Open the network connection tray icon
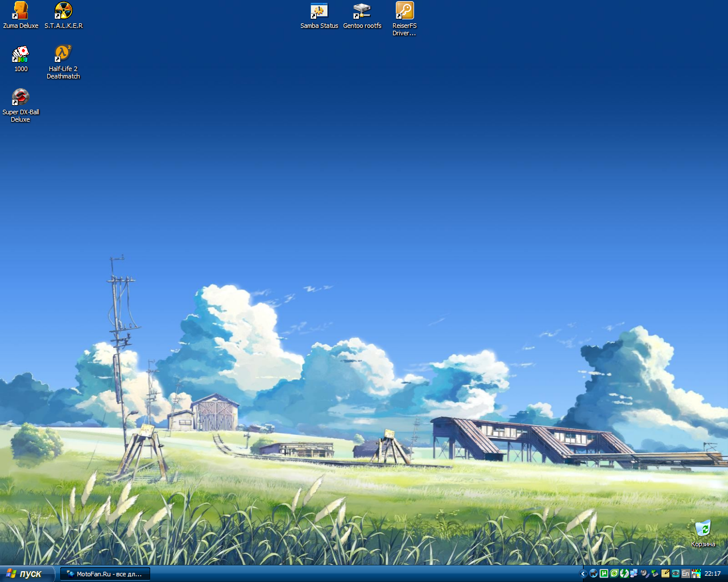This screenshot has width=728, height=582. tap(634, 573)
